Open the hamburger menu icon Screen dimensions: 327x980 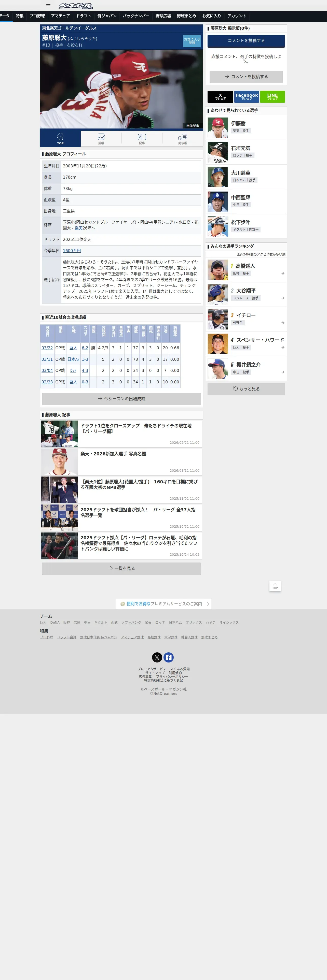coord(48,6)
